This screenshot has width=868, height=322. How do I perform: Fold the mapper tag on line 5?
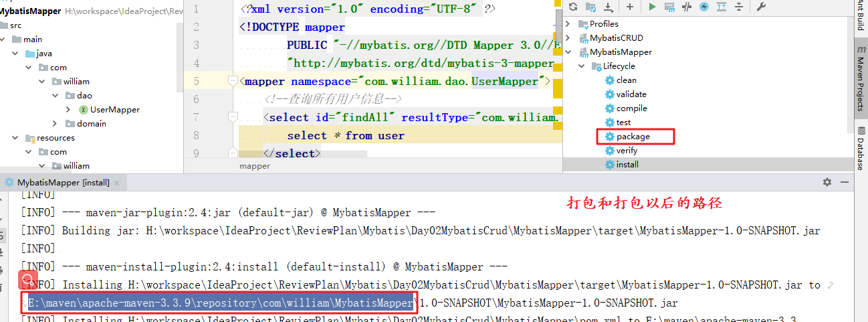pos(233,81)
